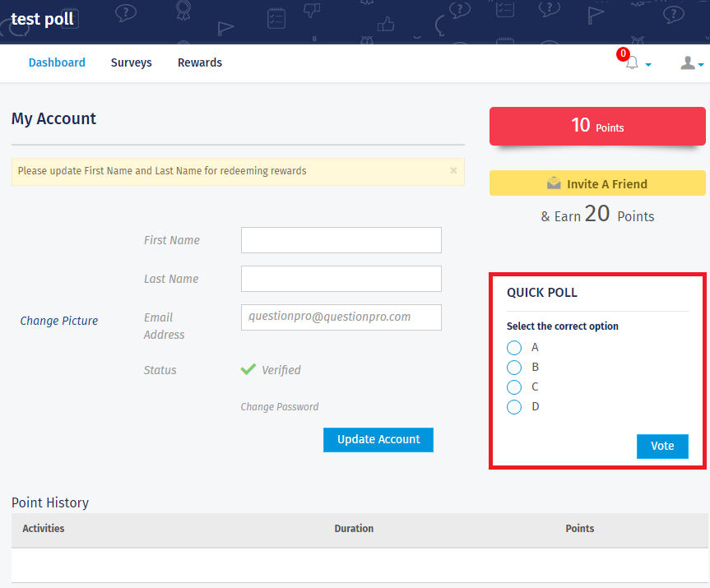Click the Change Password link
Image resolution: width=710 pixels, height=588 pixels.
[279, 406]
